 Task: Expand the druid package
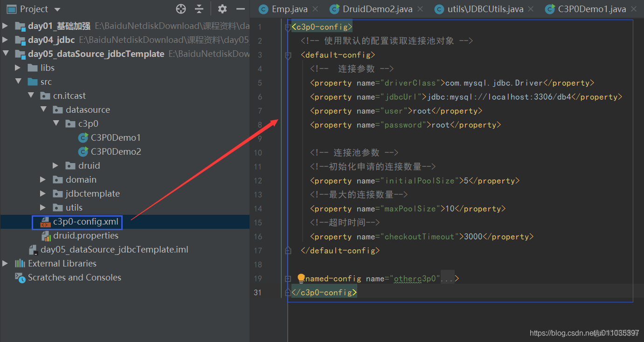point(56,166)
